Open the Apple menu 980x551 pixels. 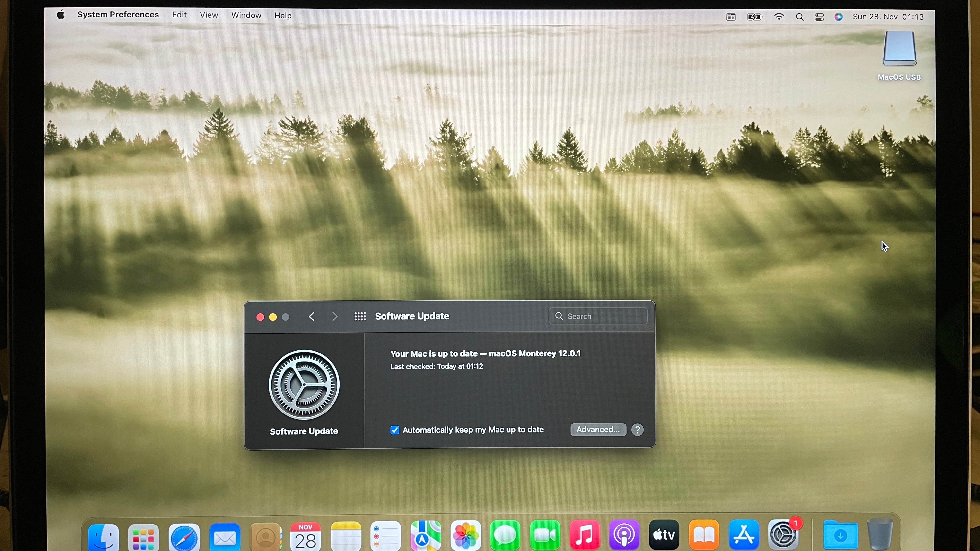tap(61, 15)
